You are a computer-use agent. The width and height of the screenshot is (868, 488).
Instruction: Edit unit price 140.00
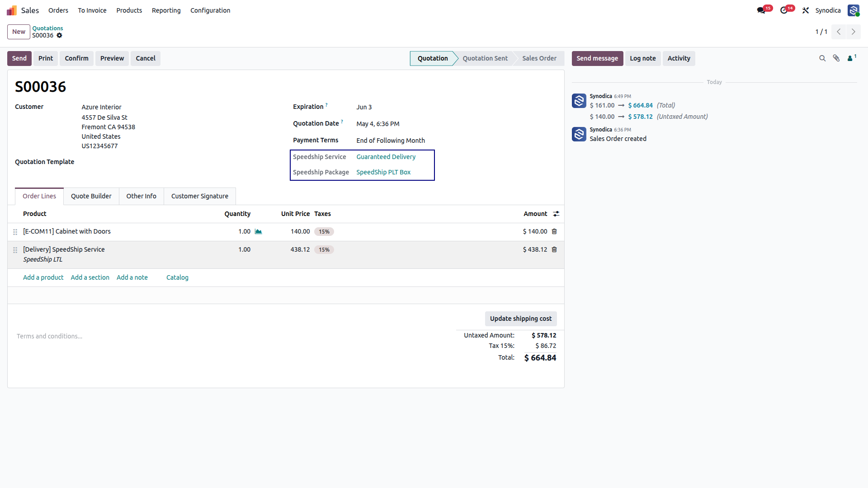coord(300,231)
